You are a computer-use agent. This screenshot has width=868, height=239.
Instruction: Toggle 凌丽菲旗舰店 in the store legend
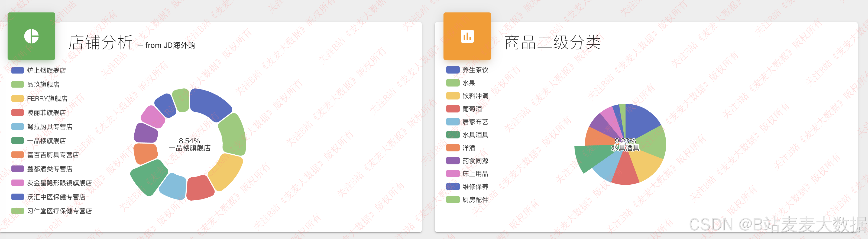[39, 113]
